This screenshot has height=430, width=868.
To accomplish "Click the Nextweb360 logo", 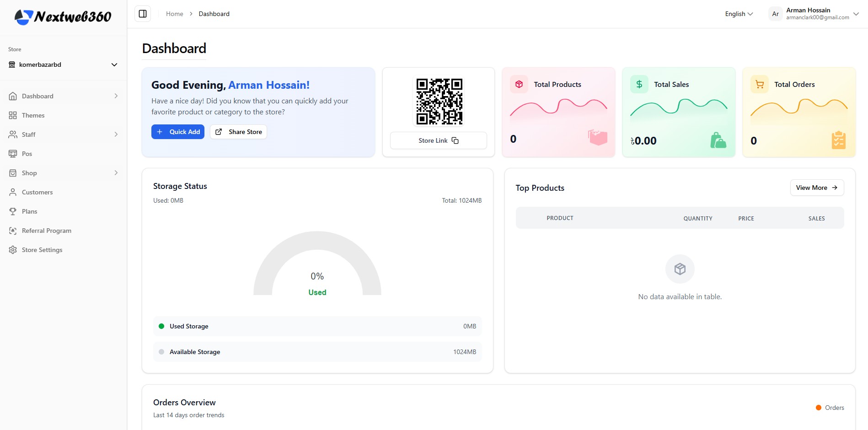I will [x=63, y=17].
